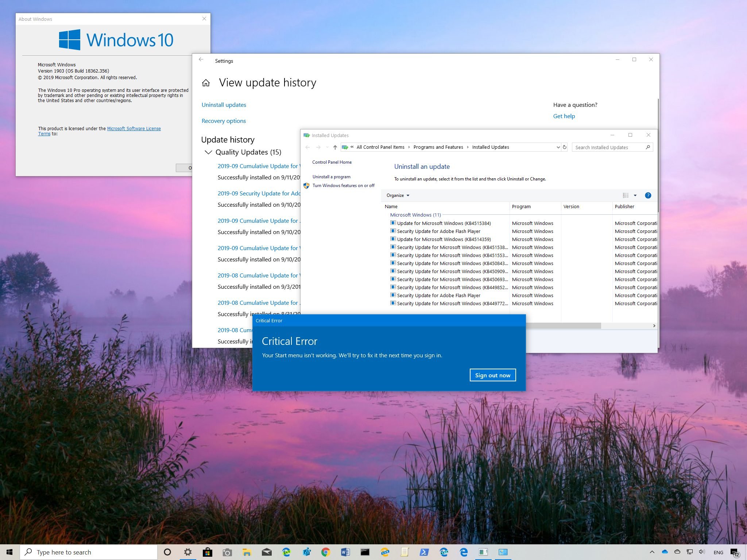Refresh the Installed Updates address bar
747x560 pixels.
tap(565, 147)
